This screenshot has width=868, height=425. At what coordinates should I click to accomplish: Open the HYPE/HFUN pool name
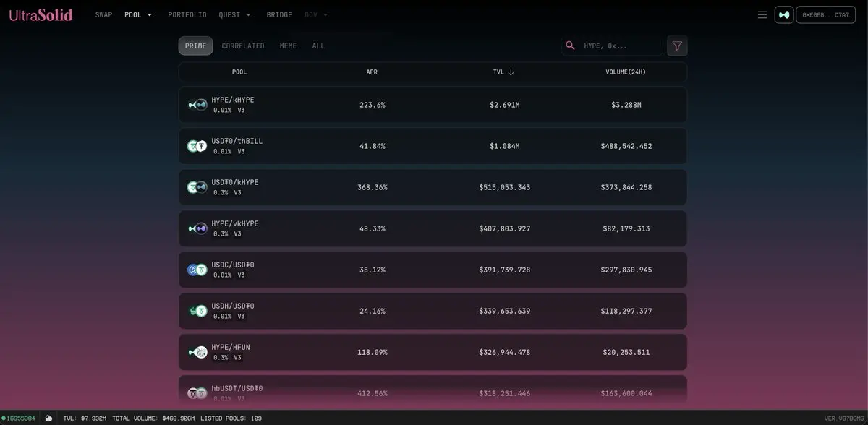tap(231, 347)
